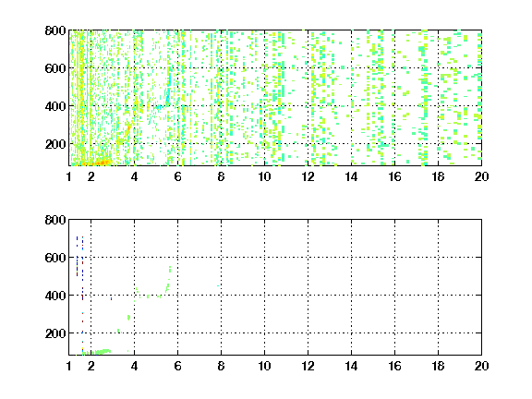The height and width of the screenshot is (399, 532).
Task: Pick x-axis tick label 12 under lower plot
Action: [x=308, y=366]
